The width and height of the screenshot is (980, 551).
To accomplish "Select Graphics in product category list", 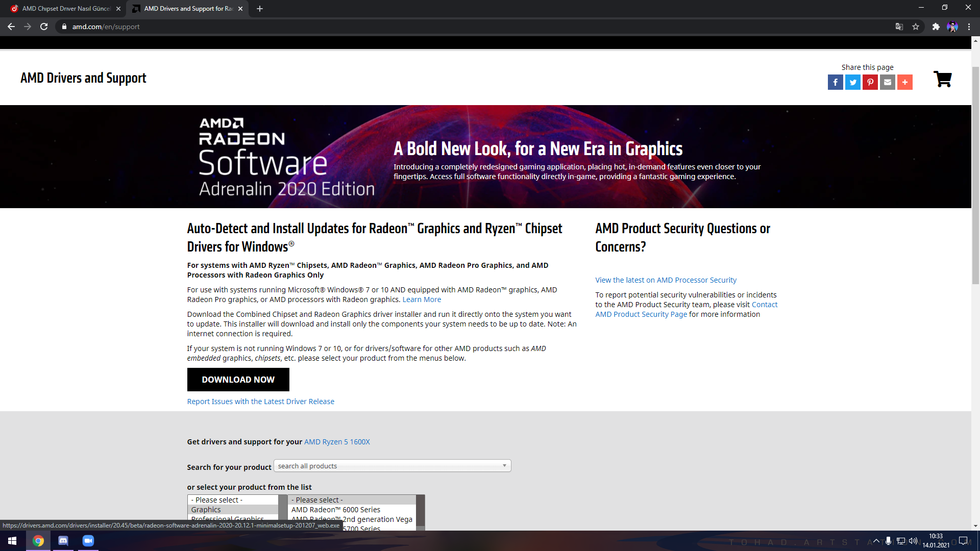I will coord(206,510).
